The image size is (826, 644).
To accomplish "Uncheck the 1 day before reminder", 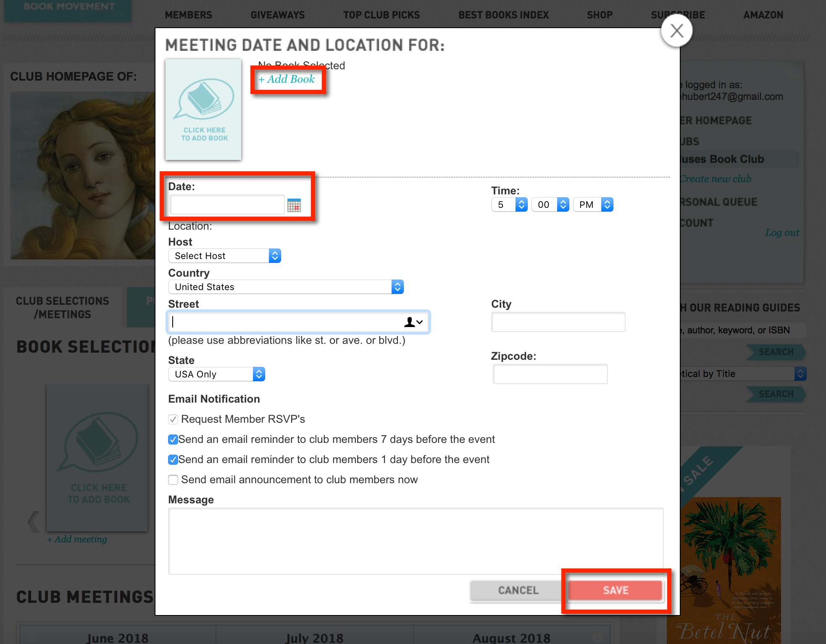I will point(173,460).
